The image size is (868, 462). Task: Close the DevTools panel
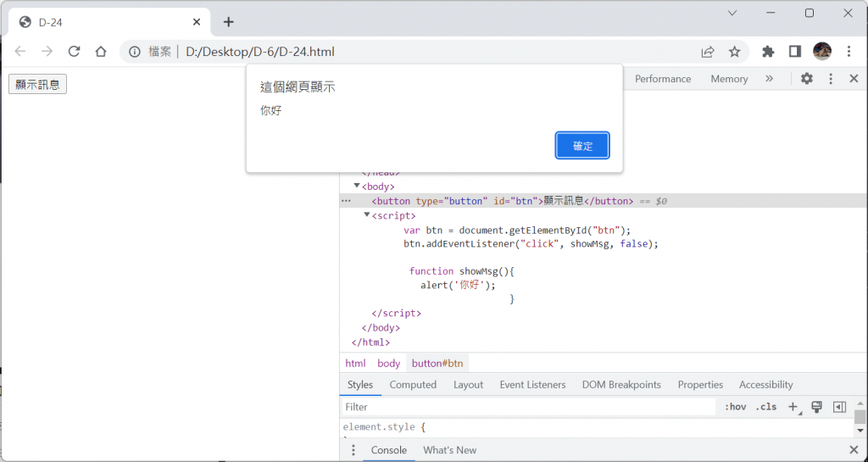[x=854, y=79]
